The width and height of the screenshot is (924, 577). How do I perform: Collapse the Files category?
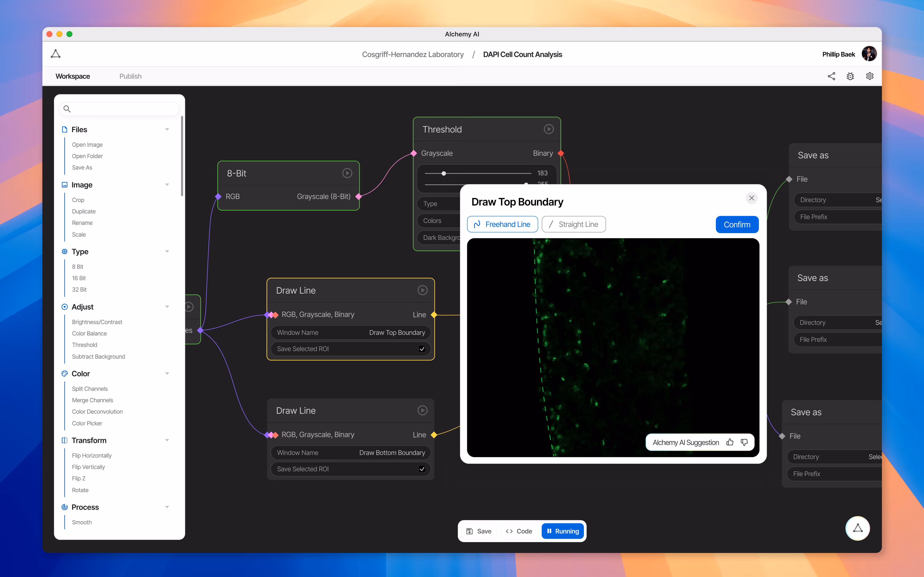[167, 129]
